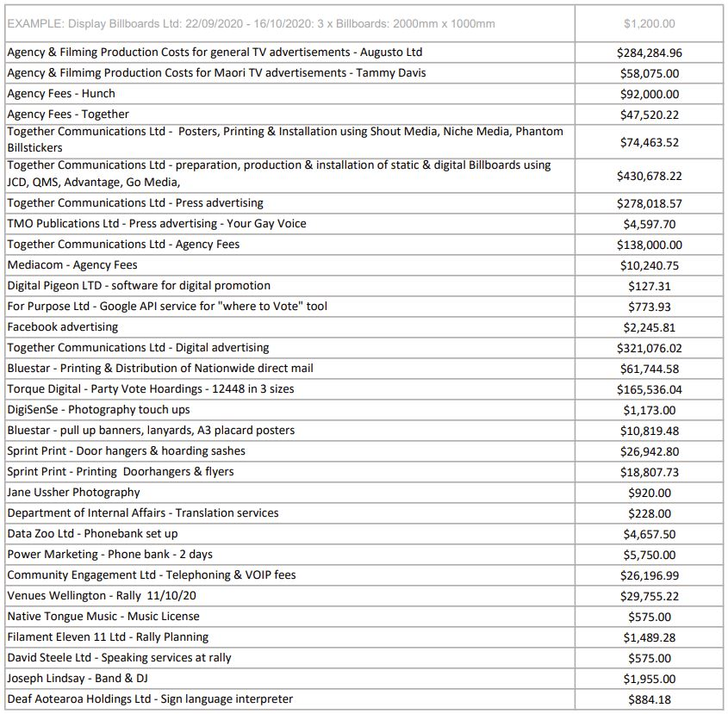Screen dimensions: 728x714
Task: Select 'Venues Wellington - Rally 11/10/20'
Action: 102,595
